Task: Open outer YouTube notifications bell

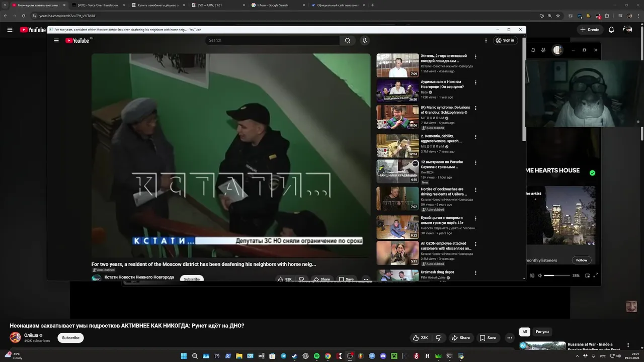Action: [611, 30]
